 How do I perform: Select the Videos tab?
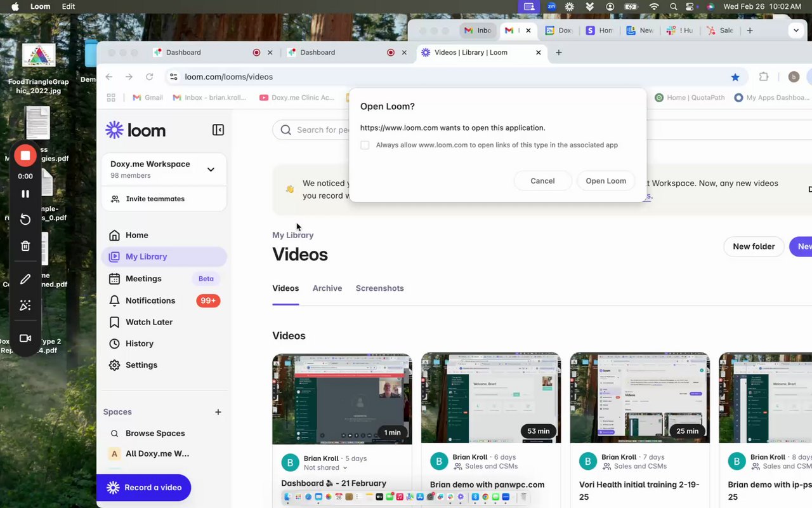click(x=285, y=288)
